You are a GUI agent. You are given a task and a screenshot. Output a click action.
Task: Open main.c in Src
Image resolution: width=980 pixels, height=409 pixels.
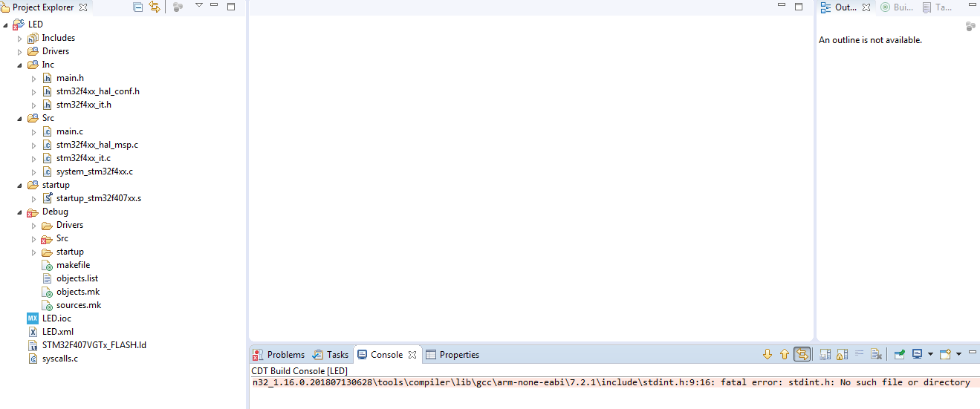click(x=70, y=131)
